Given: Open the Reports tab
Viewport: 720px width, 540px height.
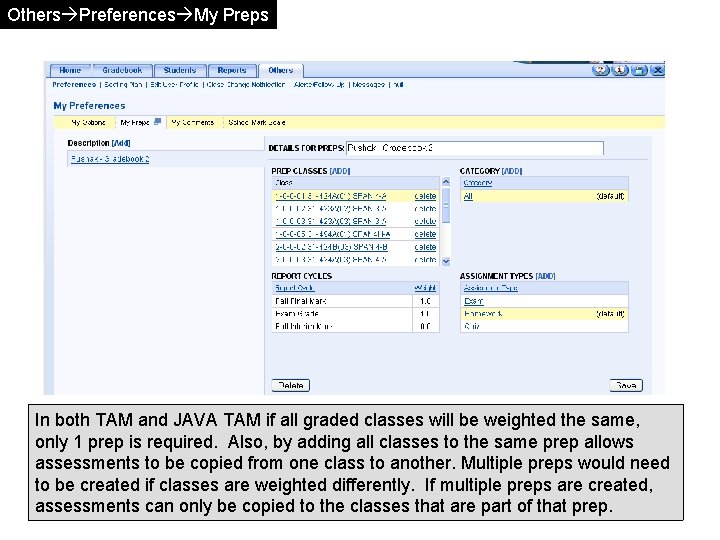Looking at the screenshot, I should tap(231, 70).
